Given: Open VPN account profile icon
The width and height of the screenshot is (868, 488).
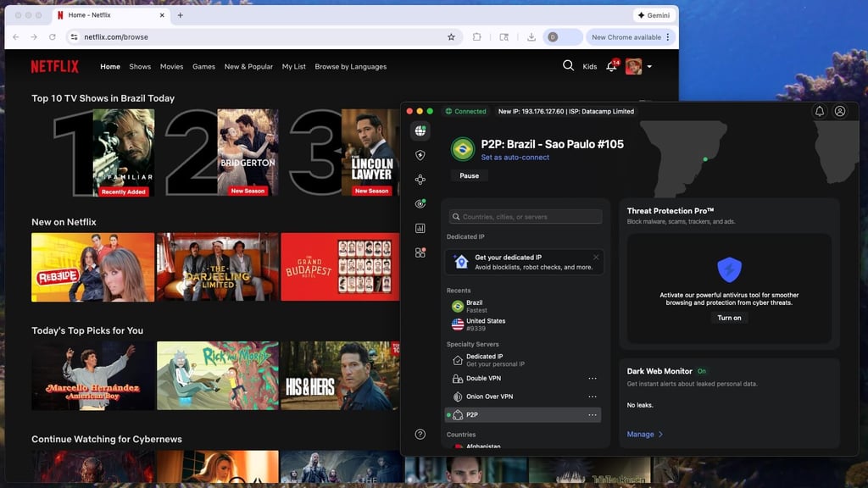Looking at the screenshot, I should click(x=840, y=111).
